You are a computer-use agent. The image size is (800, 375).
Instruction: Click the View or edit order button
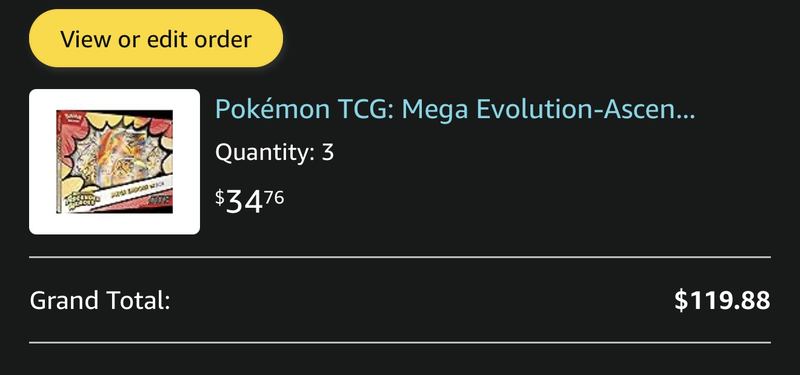(x=156, y=38)
